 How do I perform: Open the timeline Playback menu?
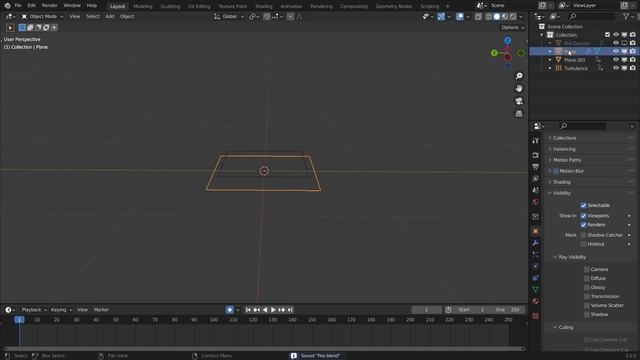click(x=33, y=310)
